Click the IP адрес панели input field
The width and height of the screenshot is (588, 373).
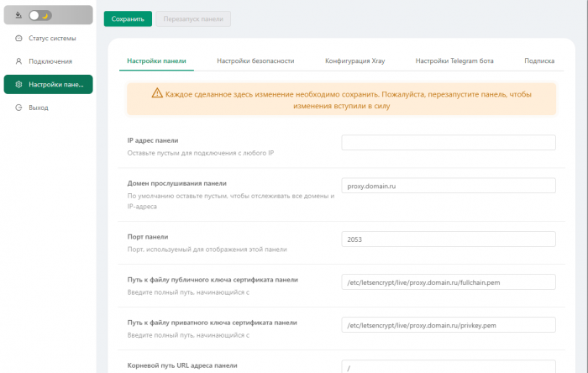point(449,143)
